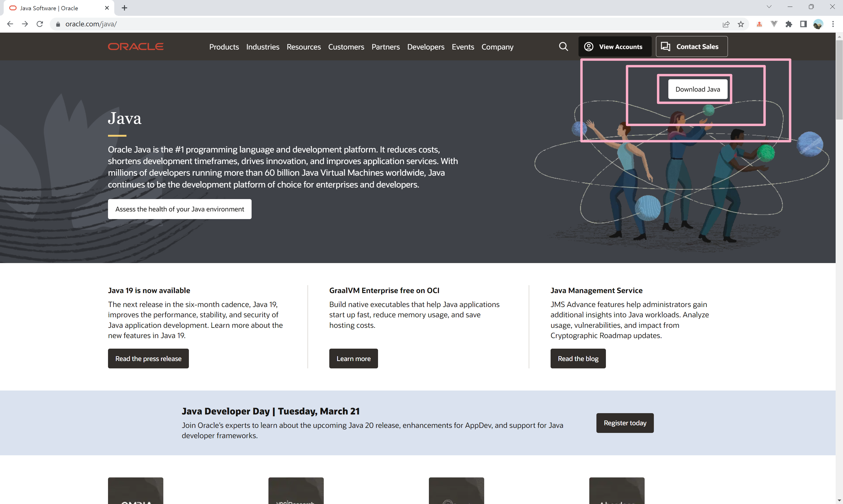Open the red extension icon in toolbar
The image size is (843, 504).
pos(759,24)
